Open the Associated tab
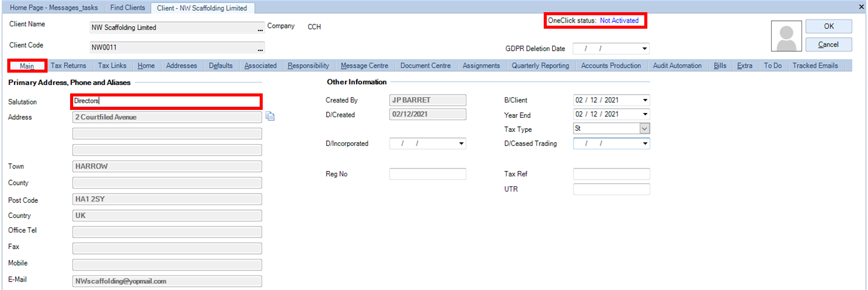Viewport: 868px width, 290px height. (260, 65)
